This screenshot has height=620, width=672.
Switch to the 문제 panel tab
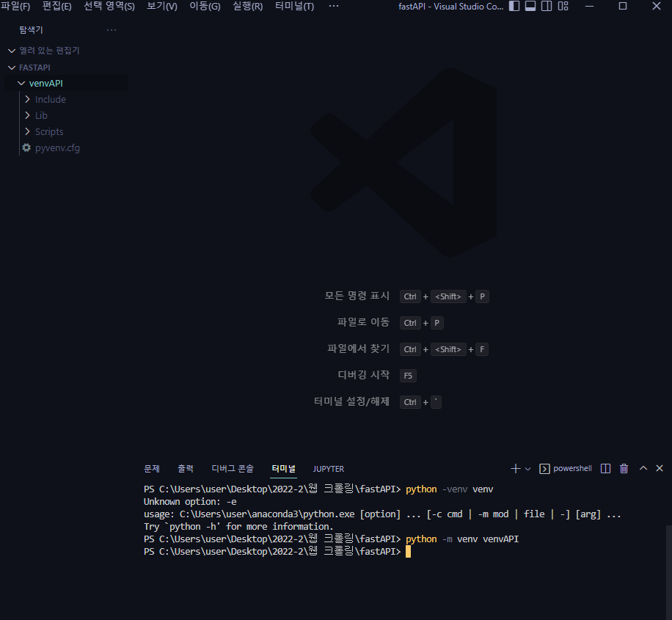point(152,469)
